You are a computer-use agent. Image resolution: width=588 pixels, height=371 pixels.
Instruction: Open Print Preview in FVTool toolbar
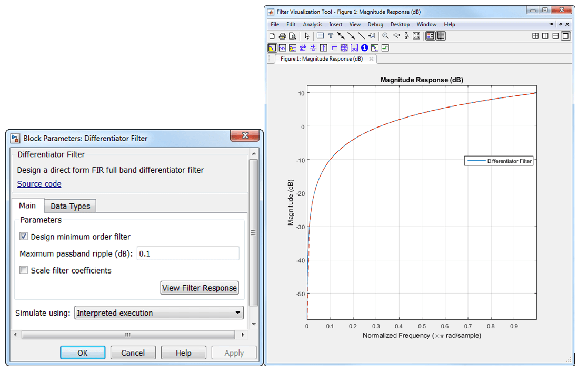coord(293,36)
